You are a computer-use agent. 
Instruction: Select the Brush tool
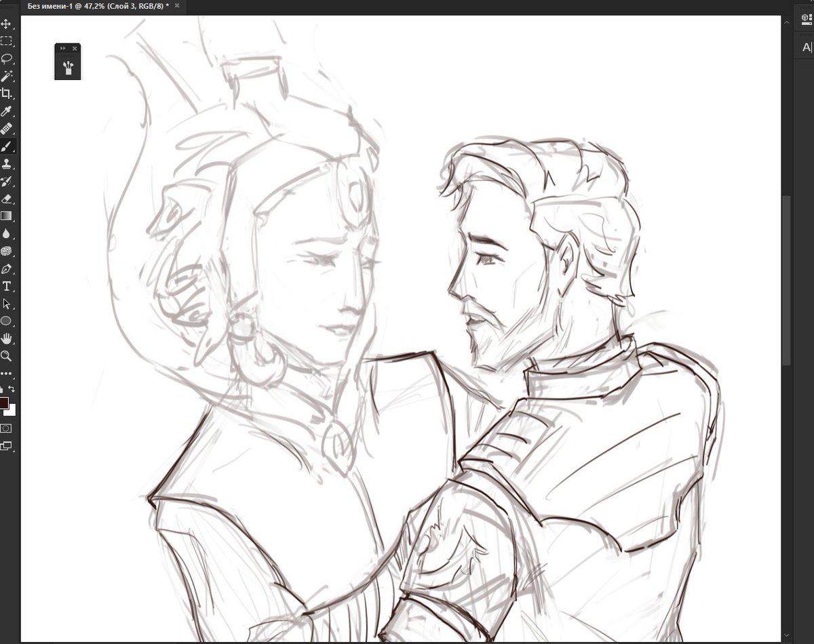pyautogui.click(x=6, y=146)
